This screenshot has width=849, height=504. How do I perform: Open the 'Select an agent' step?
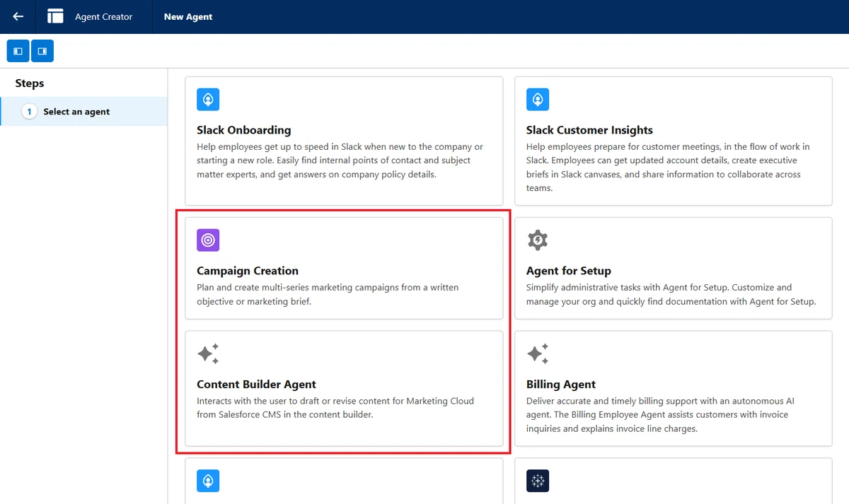[84, 112]
